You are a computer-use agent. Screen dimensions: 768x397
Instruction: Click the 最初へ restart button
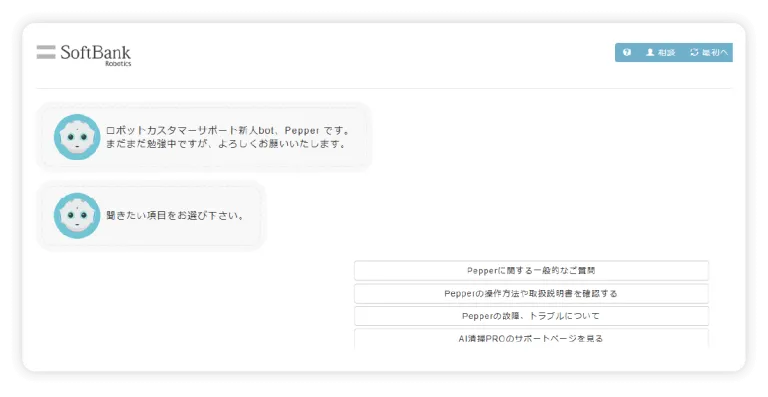pyautogui.click(x=709, y=52)
